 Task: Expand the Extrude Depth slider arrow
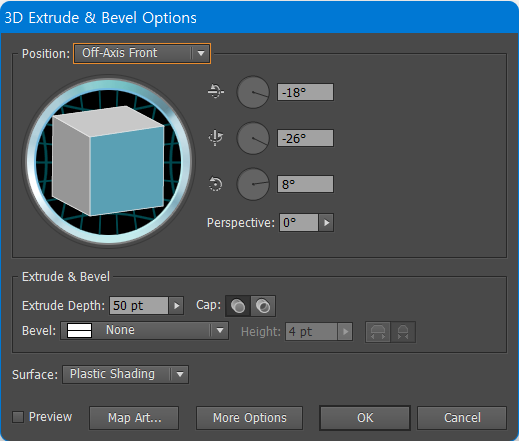[176, 306]
